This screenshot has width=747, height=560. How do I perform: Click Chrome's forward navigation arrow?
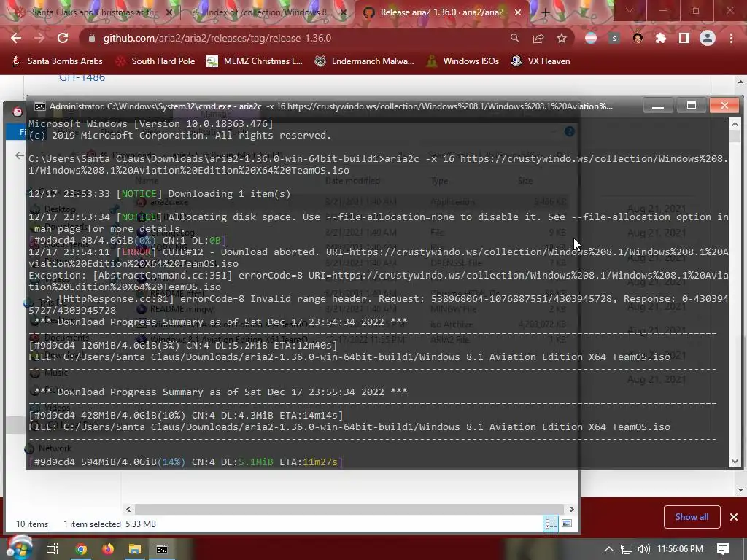(x=39, y=38)
